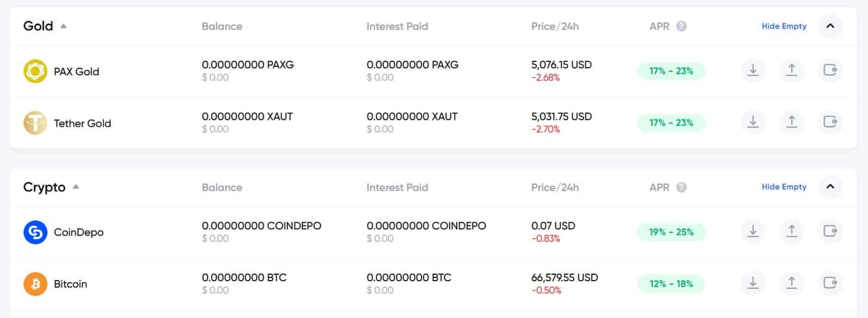The height and width of the screenshot is (318, 868).
Task: Collapse the Crypto section with its chevron
Action: pyautogui.click(x=829, y=187)
